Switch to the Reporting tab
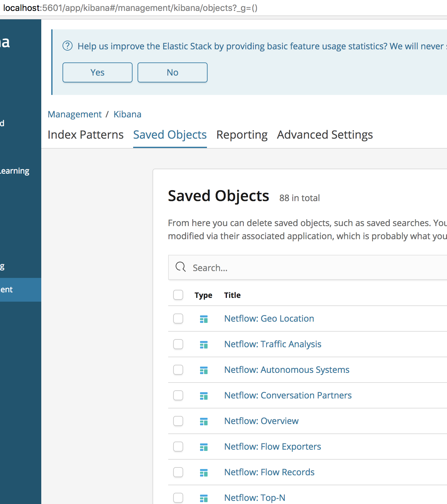Screen dimensions: 447x504 242,135
